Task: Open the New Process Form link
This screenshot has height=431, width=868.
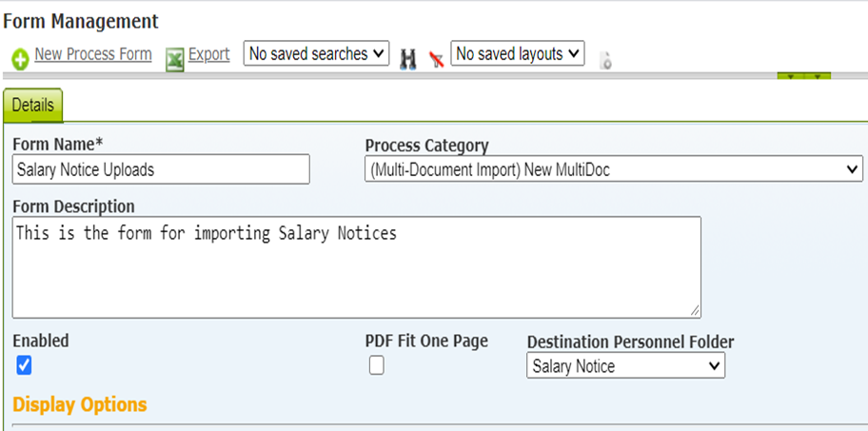Action: [93, 54]
